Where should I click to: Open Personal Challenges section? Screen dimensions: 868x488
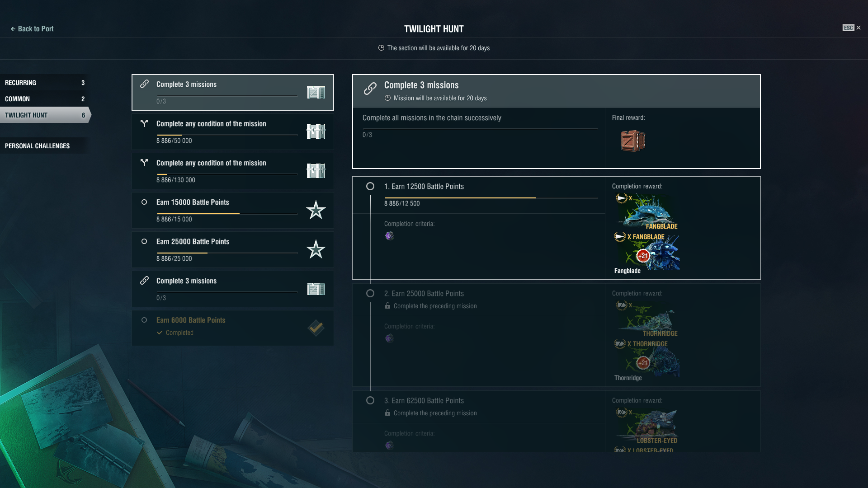45,146
